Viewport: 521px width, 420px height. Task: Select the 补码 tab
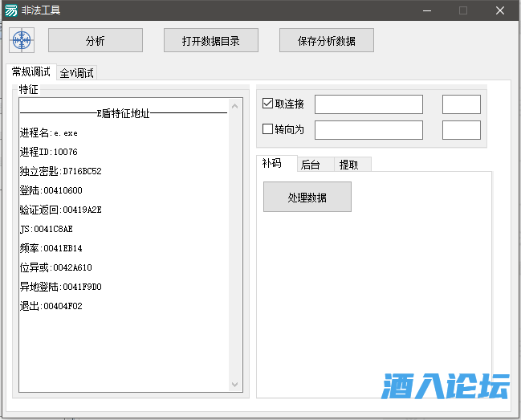tap(272, 164)
